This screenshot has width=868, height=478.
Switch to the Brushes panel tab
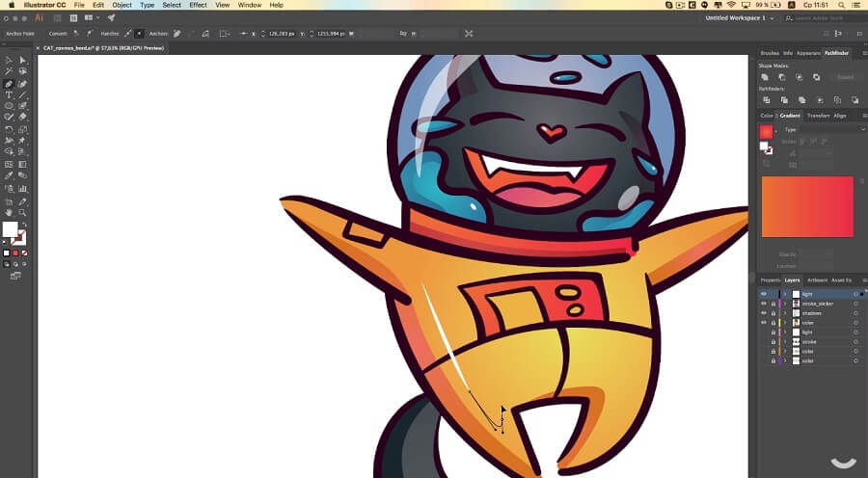click(770, 53)
